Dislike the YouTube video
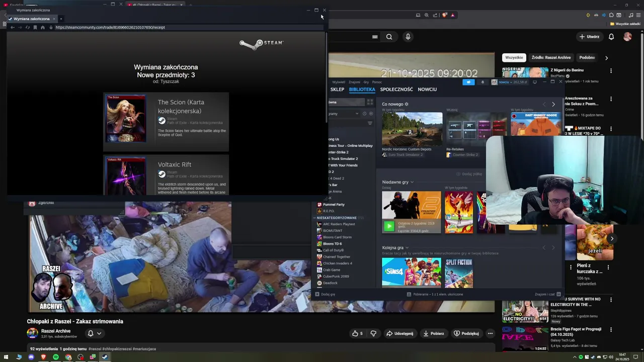This screenshot has width=644, height=362. 373,333
